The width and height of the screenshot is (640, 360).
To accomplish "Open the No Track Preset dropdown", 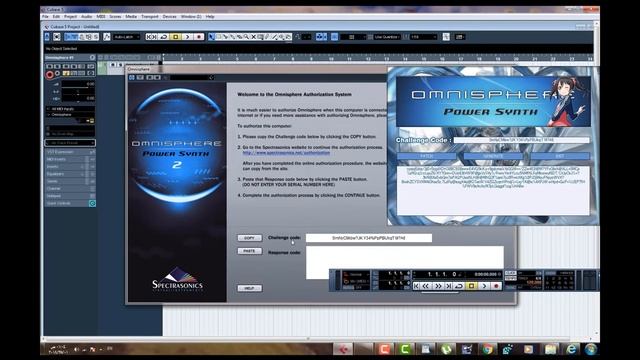I will click(70, 143).
